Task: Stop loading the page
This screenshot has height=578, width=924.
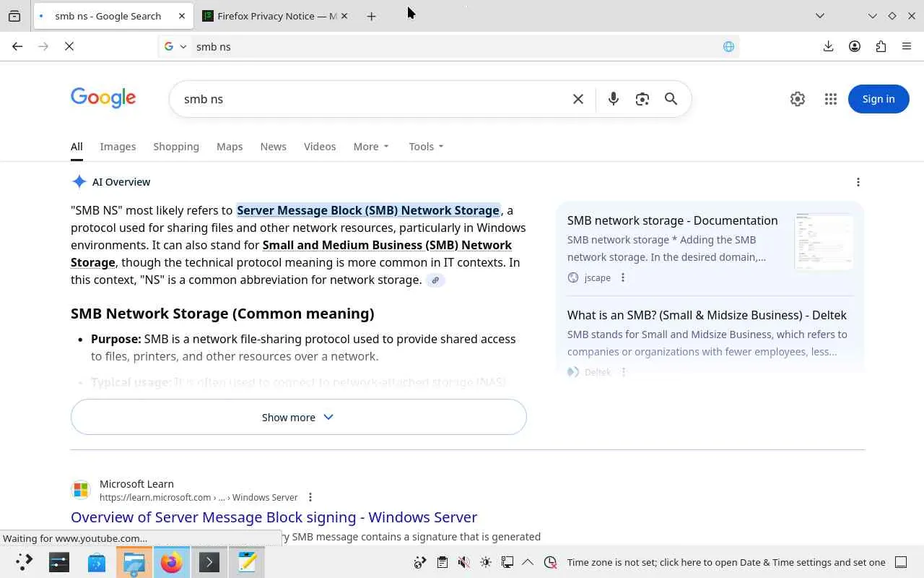Action: coord(69,46)
